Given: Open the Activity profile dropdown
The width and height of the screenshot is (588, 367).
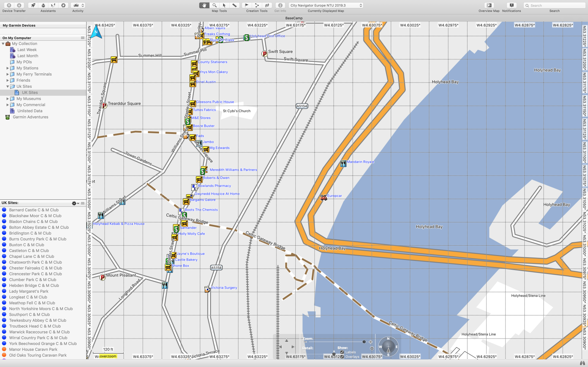Looking at the screenshot, I should pyautogui.click(x=78, y=5).
